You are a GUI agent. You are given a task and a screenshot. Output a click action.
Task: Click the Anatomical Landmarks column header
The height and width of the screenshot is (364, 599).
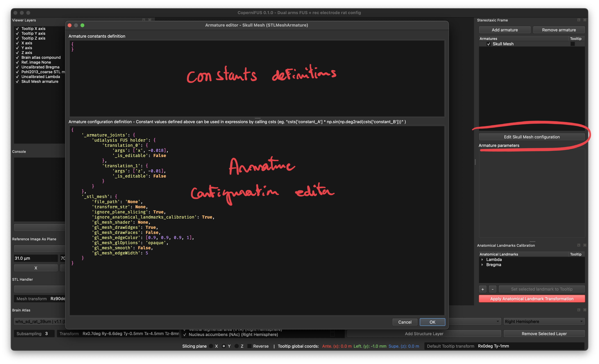pos(524,254)
